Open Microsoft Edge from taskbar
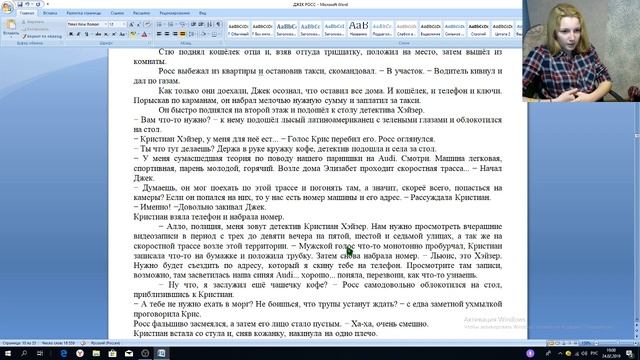Screen dimensions: 640x360 point(64,353)
